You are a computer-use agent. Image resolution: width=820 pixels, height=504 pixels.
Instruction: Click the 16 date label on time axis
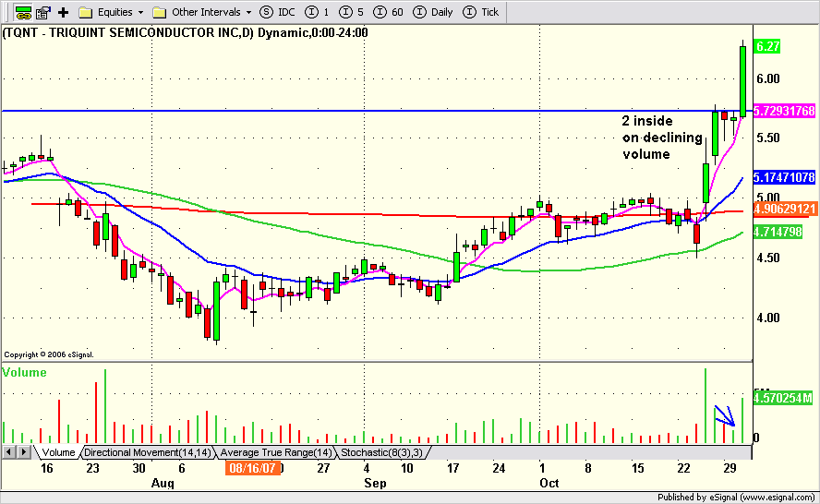click(46, 468)
